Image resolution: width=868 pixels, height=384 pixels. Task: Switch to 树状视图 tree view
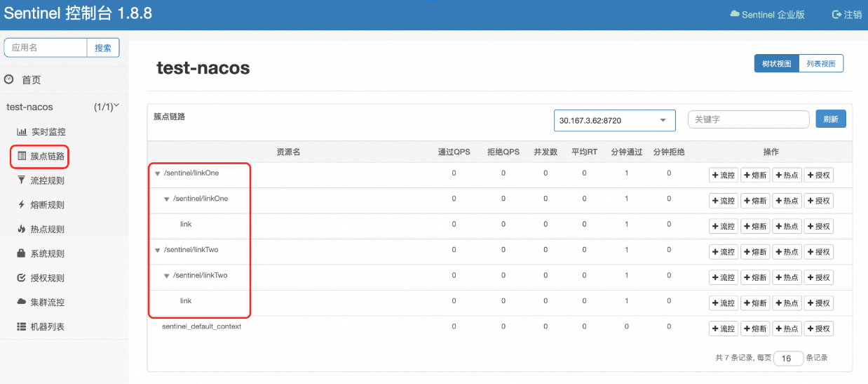[x=776, y=64]
